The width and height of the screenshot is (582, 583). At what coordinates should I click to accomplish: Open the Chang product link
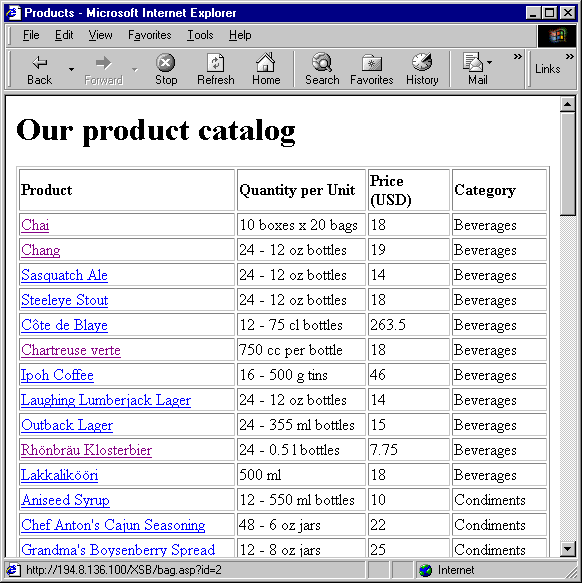pyautogui.click(x=41, y=250)
